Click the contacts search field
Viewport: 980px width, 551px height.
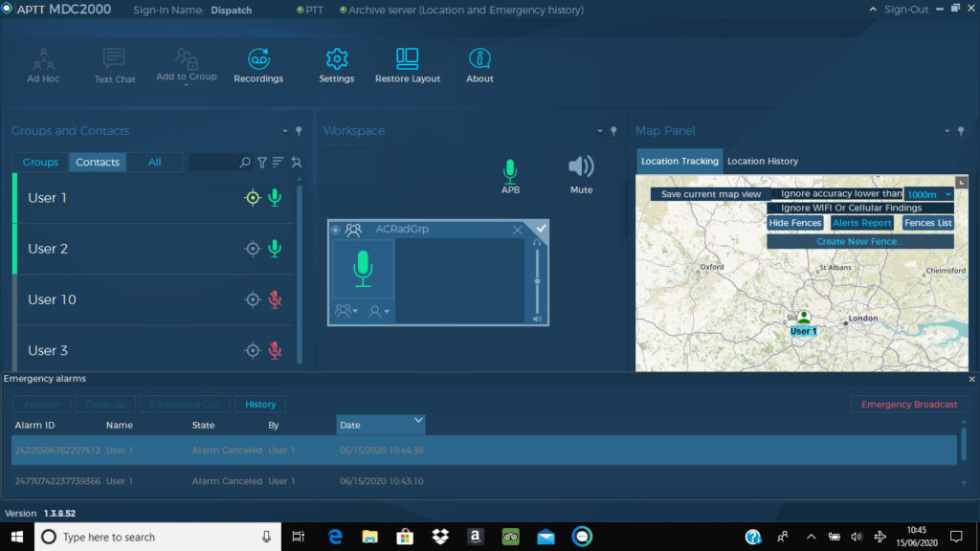215,162
